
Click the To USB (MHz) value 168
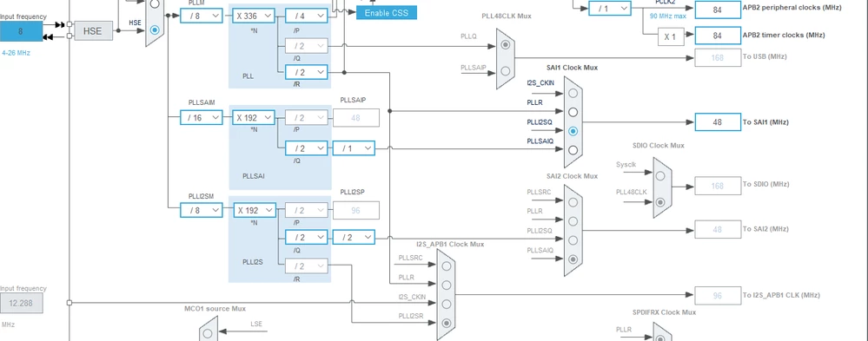(718, 57)
